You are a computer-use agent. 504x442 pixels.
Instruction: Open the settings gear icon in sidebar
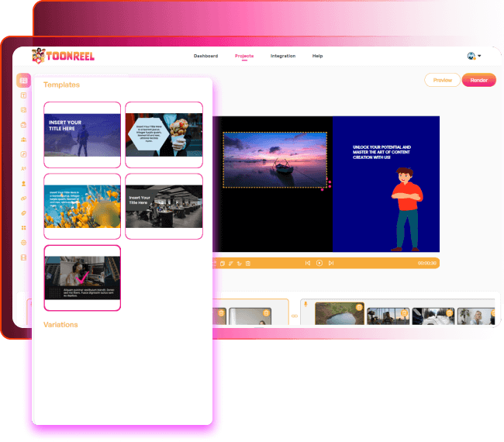23,243
